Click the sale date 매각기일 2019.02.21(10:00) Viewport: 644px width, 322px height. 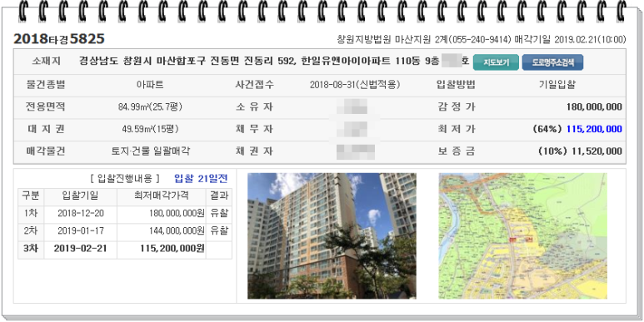click(570, 39)
